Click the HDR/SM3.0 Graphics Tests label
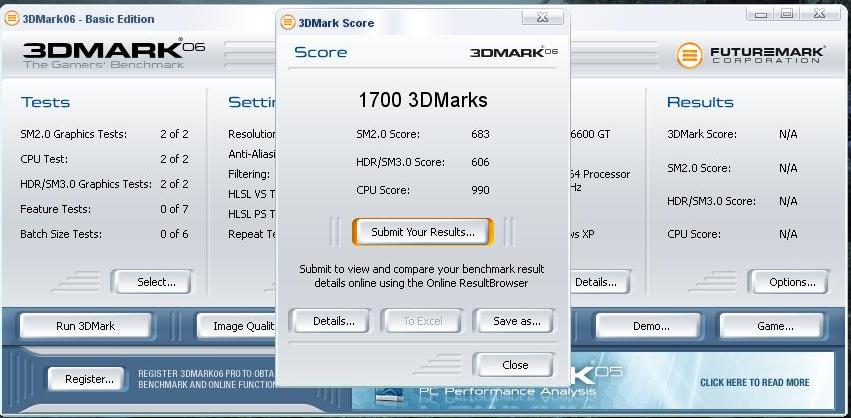851x418 pixels. (86, 184)
